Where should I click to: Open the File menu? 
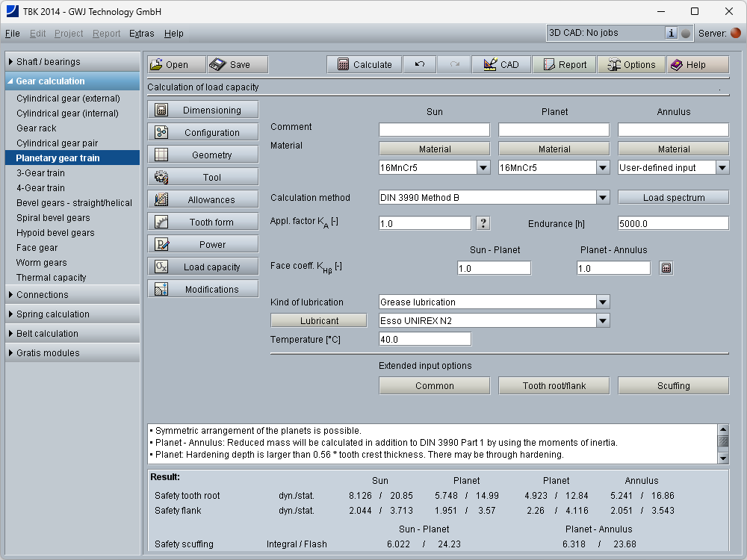pyautogui.click(x=13, y=34)
